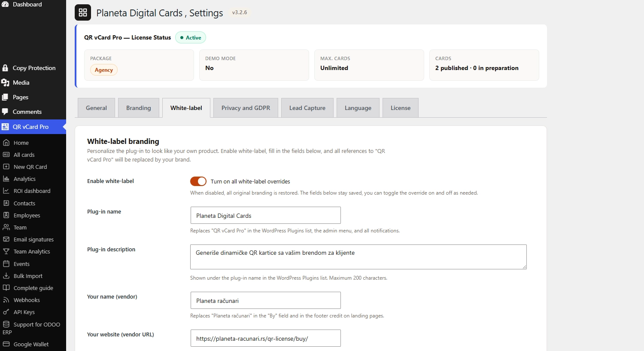Click the Pages icon in sidebar
644x351 pixels.
tap(5, 97)
